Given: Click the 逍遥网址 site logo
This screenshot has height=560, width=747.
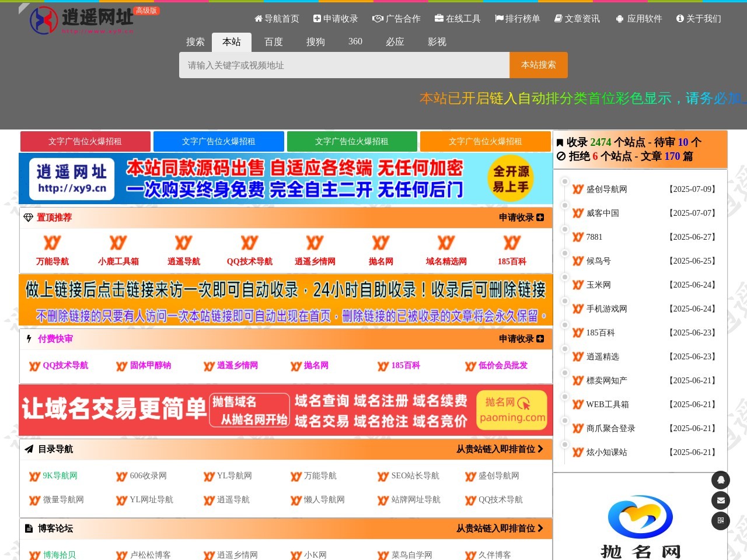Looking at the screenshot, I should point(82,20).
